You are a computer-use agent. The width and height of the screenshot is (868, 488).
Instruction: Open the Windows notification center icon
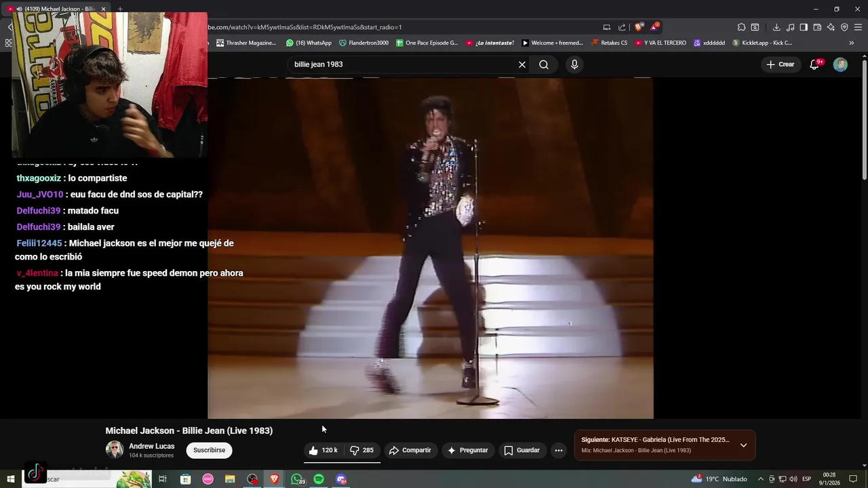(x=853, y=479)
